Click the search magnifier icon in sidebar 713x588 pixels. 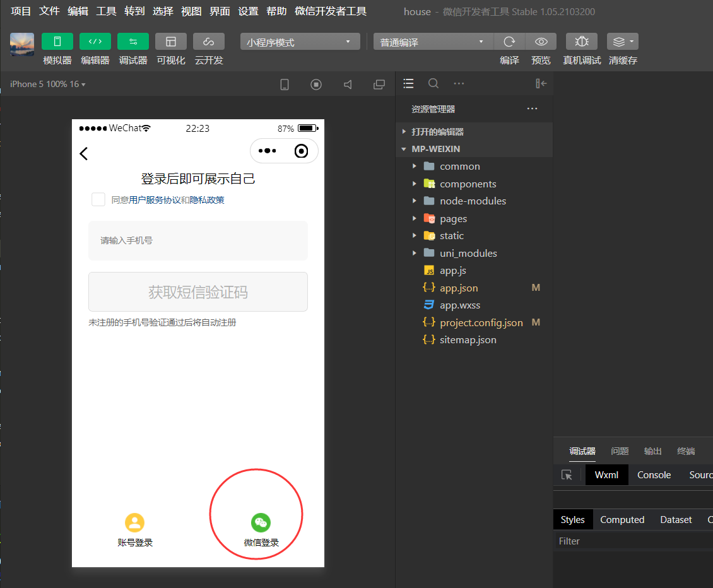coord(433,83)
